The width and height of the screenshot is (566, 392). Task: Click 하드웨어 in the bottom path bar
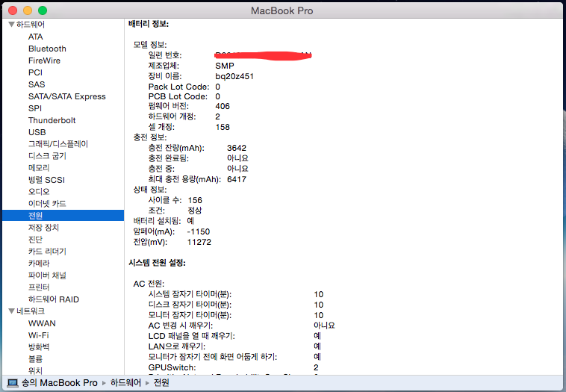click(125, 383)
